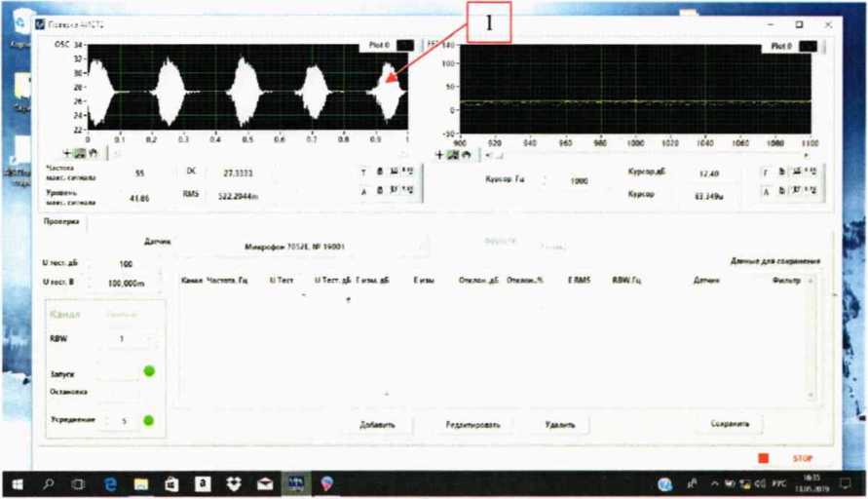
Task: Select the crosshair cursor tool under OSC graph
Action: [68, 153]
